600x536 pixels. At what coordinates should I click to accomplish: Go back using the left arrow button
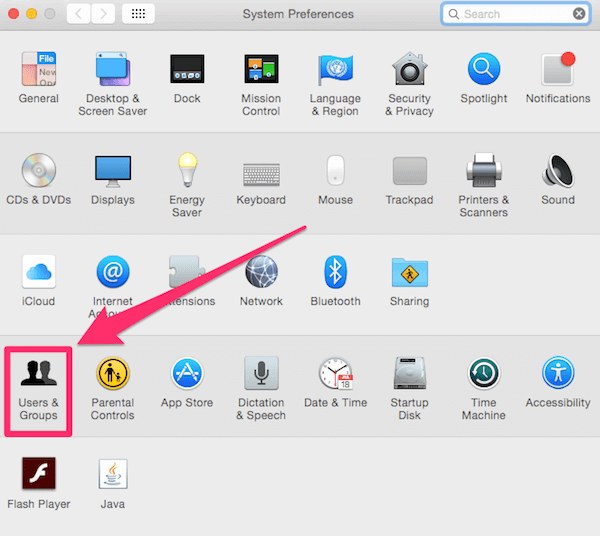pos(79,14)
